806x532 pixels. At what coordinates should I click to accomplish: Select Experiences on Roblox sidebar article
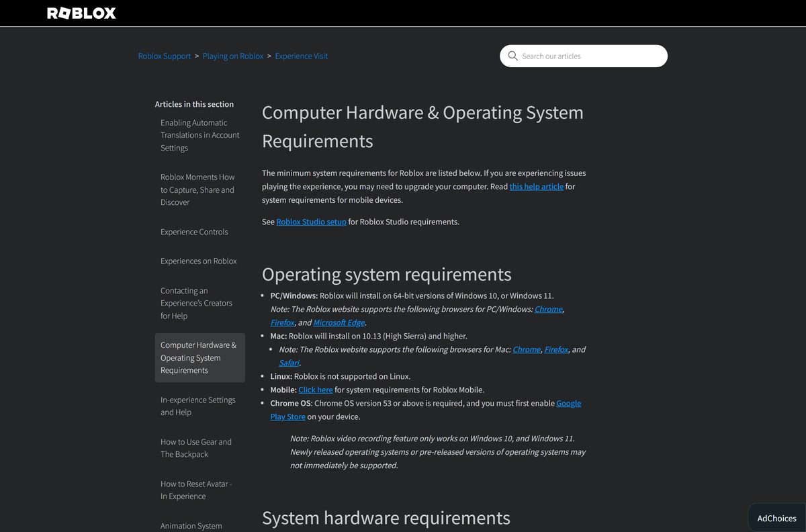[199, 261]
